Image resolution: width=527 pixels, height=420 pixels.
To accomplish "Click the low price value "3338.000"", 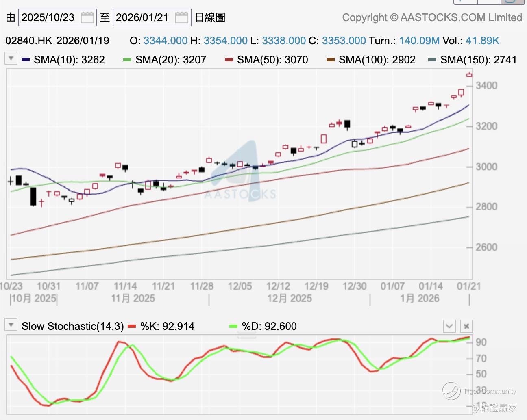I will click(284, 41).
